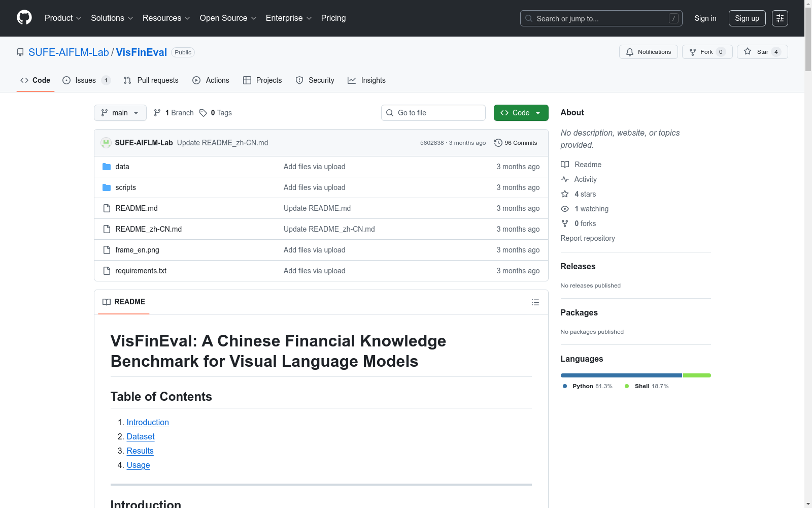Click the frame_en.png file icon
Screen dimensions: 812x508
point(107,250)
